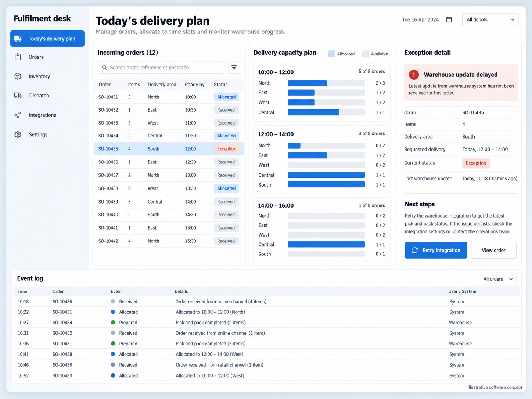Click the Ready by column header

click(194, 85)
